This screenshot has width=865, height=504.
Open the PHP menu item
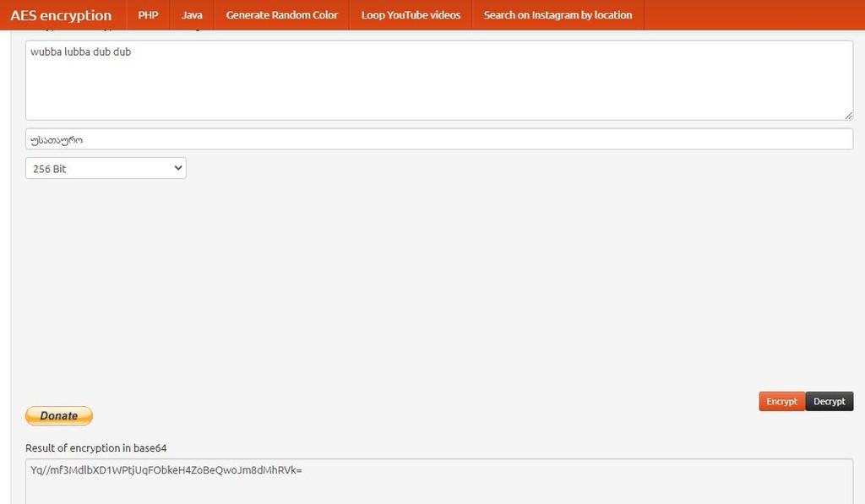click(x=148, y=15)
